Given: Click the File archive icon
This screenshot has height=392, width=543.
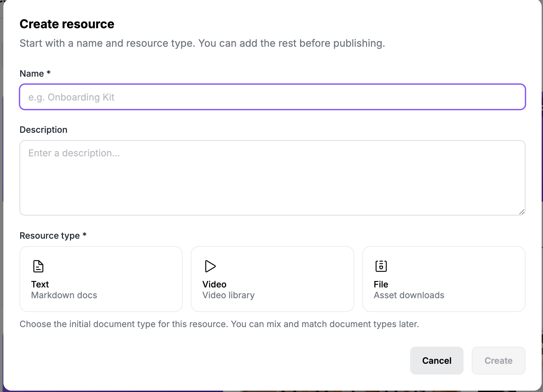Looking at the screenshot, I should pyautogui.click(x=381, y=266).
